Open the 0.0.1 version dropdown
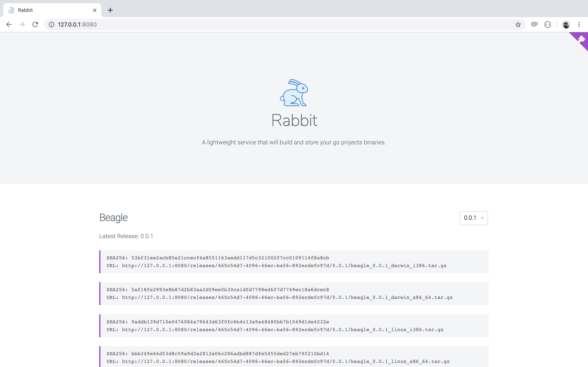The height and width of the screenshot is (367, 588). (473, 218)
